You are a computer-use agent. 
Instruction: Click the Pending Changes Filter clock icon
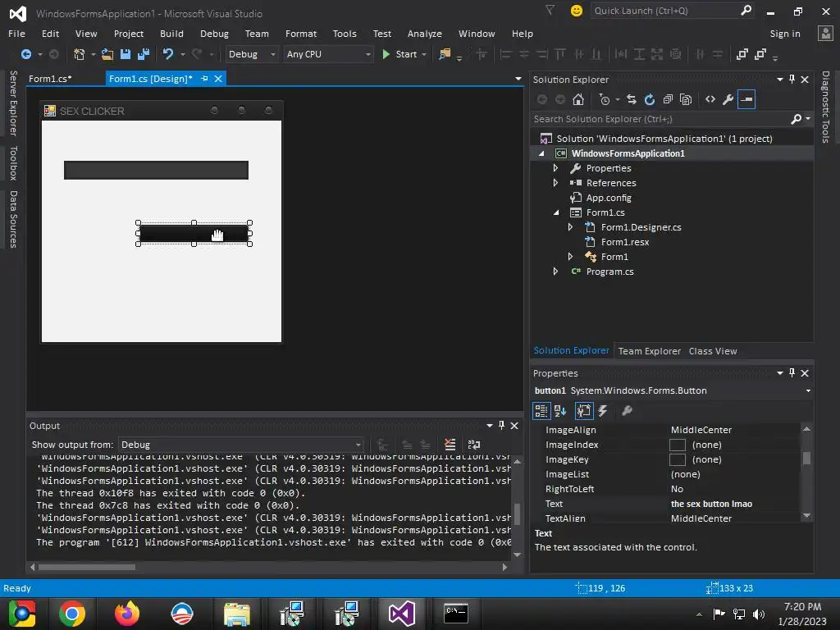click(x=605, y=99)
